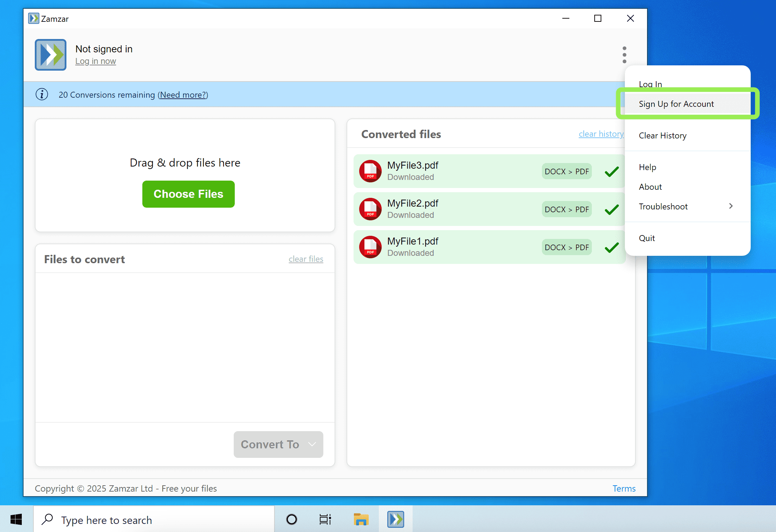Click the PDF icon next to MyFile3.pdf
The image size is (776, 532).
click(x=370, y=171)
